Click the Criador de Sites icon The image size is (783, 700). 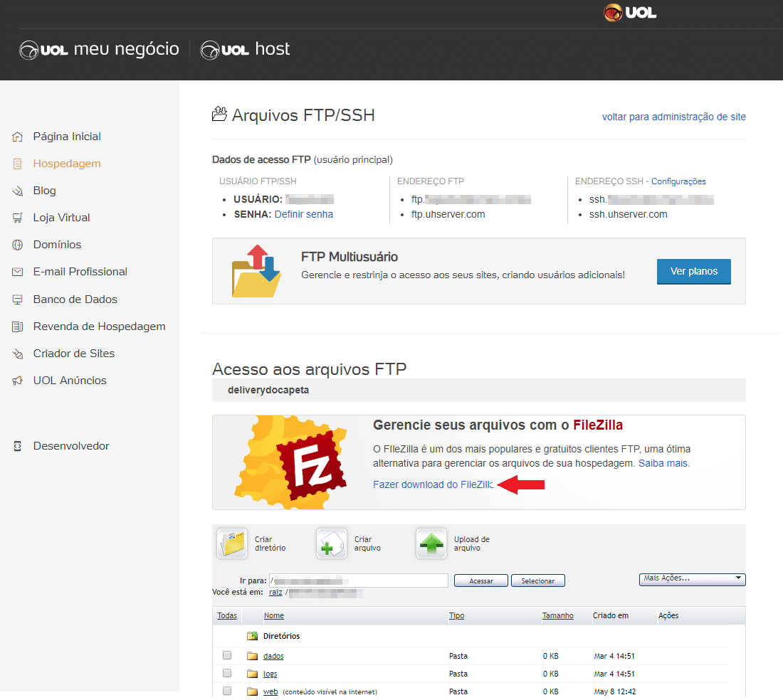18,354
